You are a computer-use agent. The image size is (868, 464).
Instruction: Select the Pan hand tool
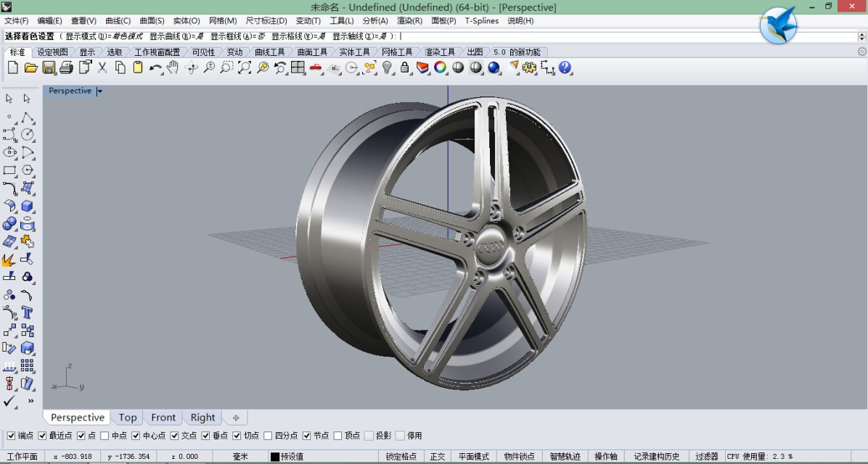tap(173, 67)
